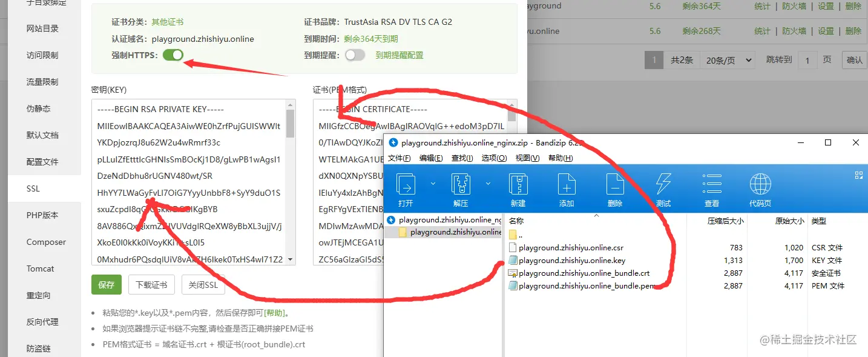Screen dimensions: 868x357
Task: Open the PHP版本 sidebar tab
Action: tap(44, 215)
